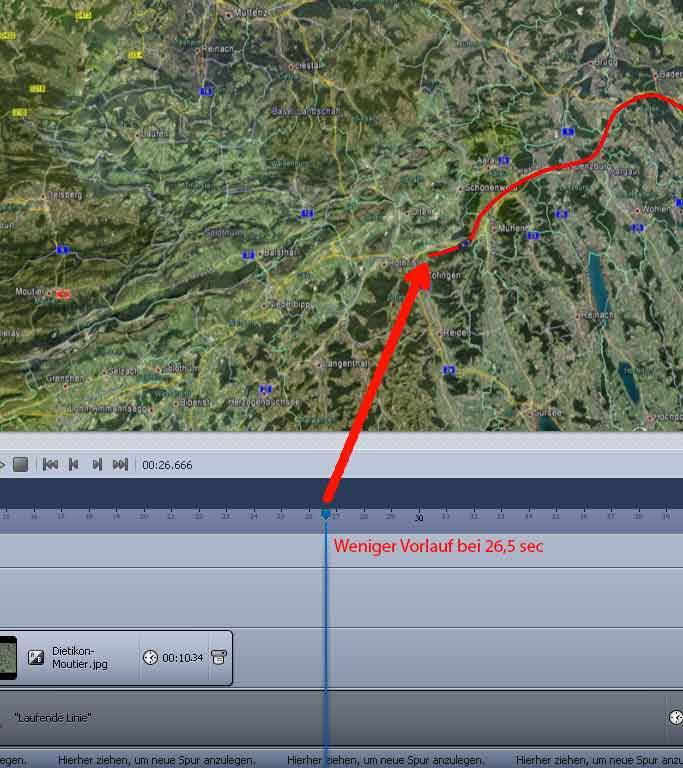Jump to the start of the timeline
Viewport: 683px width, 768px height.
pyautogui.click(x=50, y=464)
